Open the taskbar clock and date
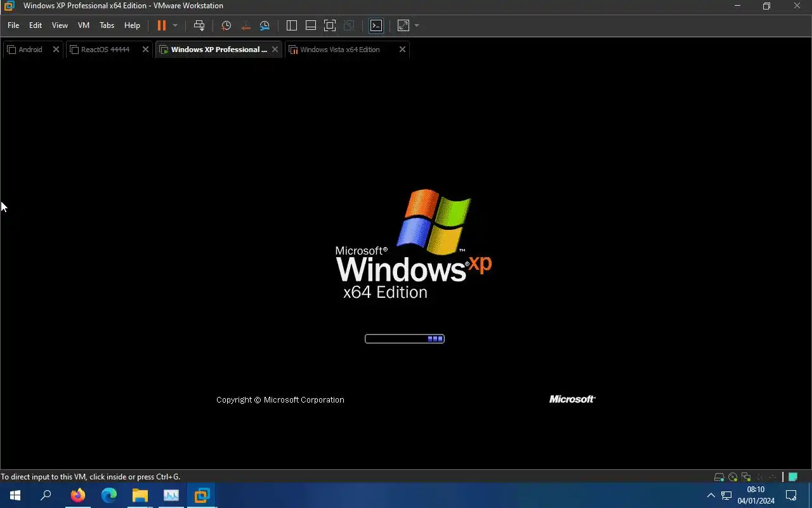The width and height of the screenshot is (812, 508). pos(756,495)
